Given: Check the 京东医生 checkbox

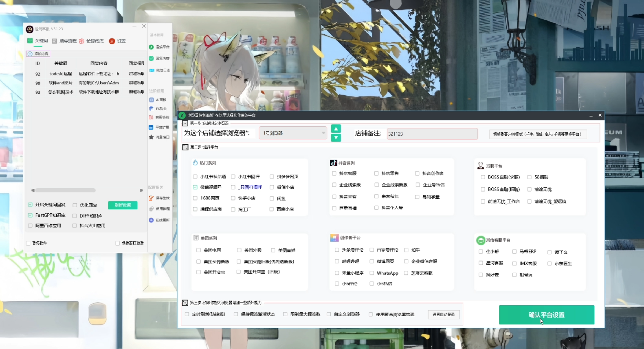Looking at the screenshot, I should click(550, 264).
